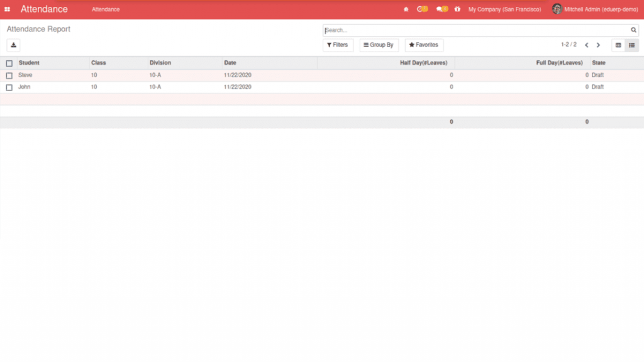
Task: Click Class 10 in John row
Action: [94, 87]
